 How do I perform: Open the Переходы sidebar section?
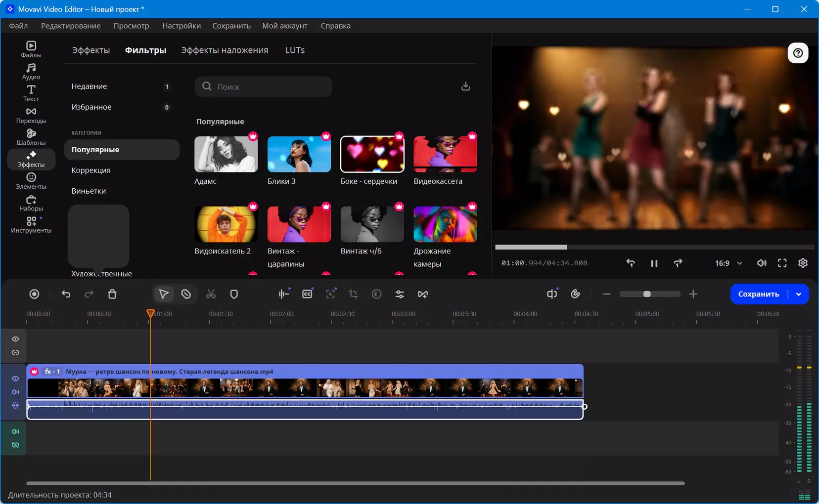coord(31,116)
